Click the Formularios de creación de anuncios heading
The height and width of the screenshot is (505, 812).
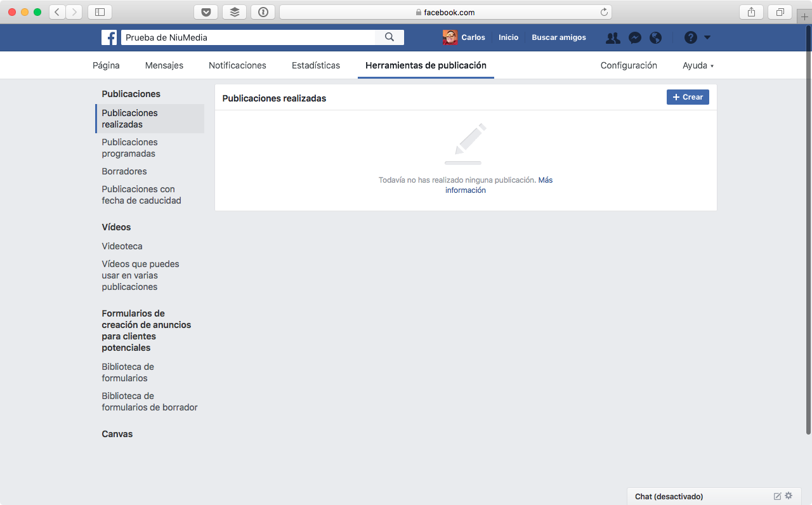147,331
